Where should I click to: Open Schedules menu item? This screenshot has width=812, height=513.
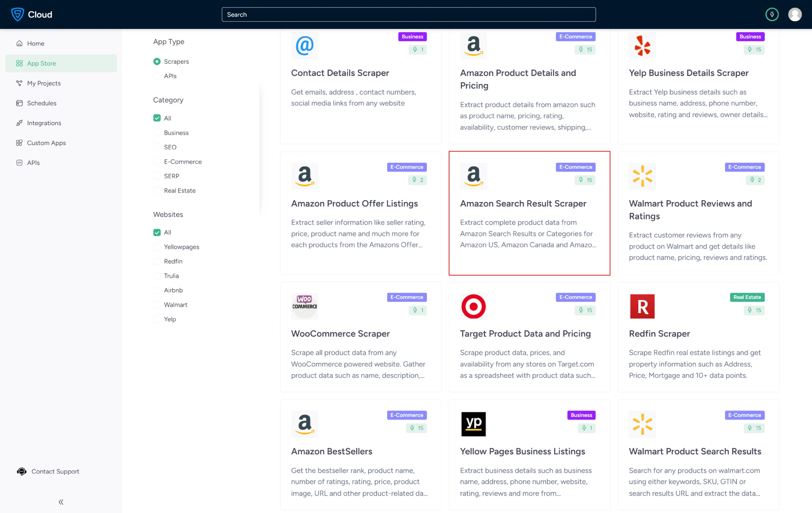[61, 103]
